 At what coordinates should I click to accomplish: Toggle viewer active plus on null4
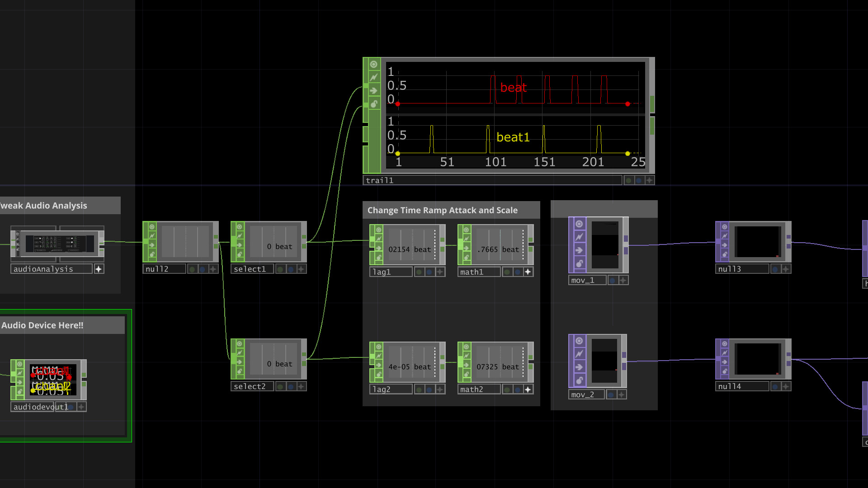[786, 386]
